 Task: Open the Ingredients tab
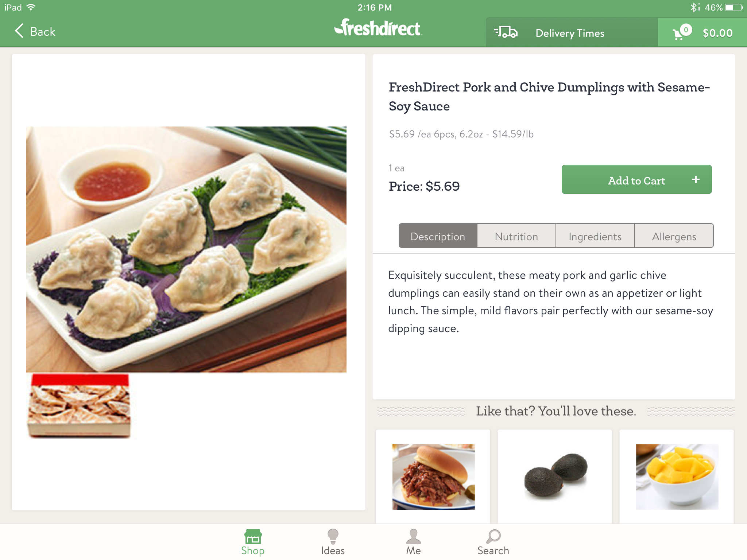tap(595, 236)
